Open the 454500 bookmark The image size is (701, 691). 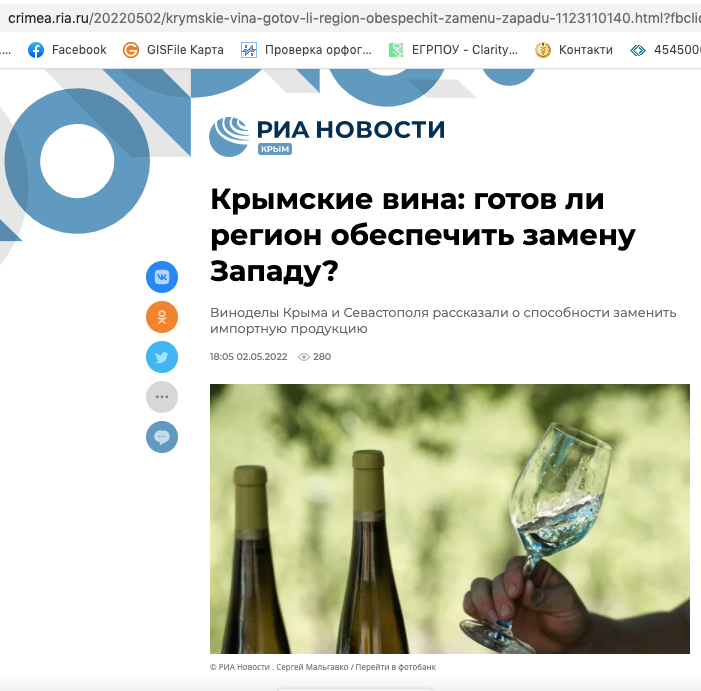pyautogui.click(x=665, y=50)
